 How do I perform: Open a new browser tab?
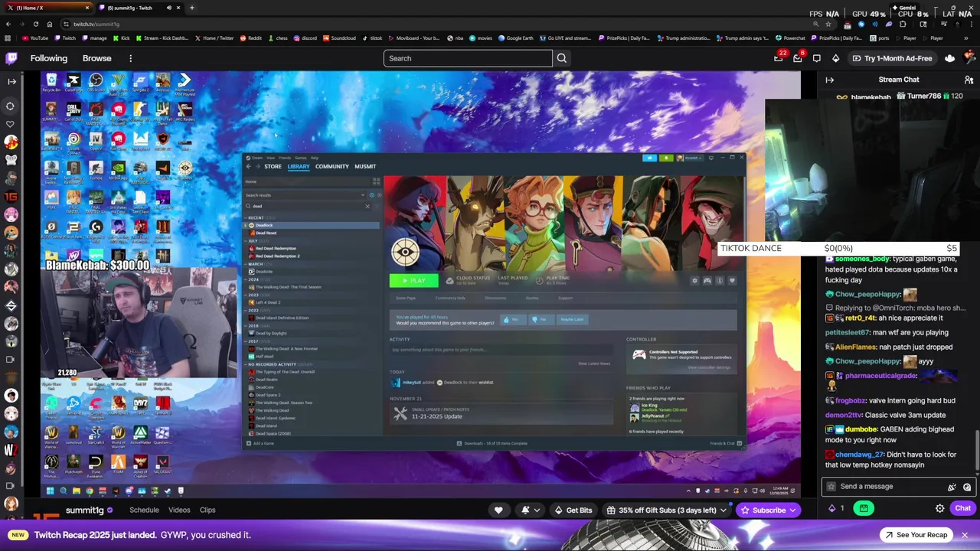tap(192, 8)
